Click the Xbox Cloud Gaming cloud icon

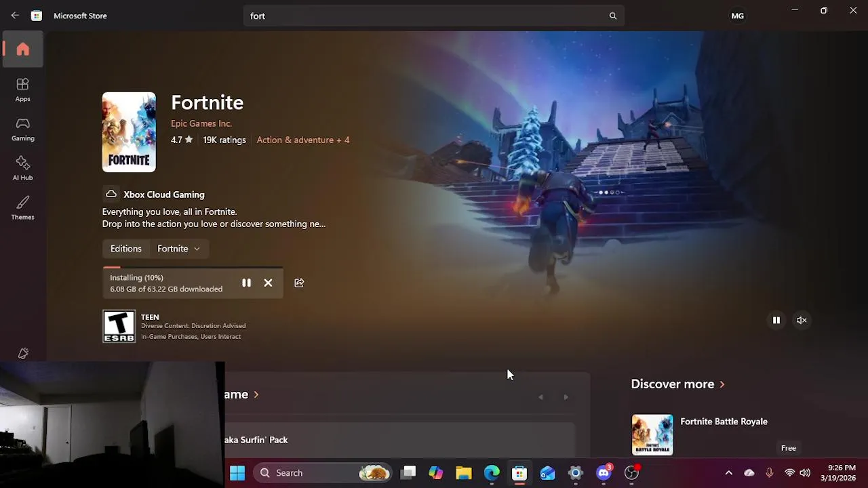point(111,195)
